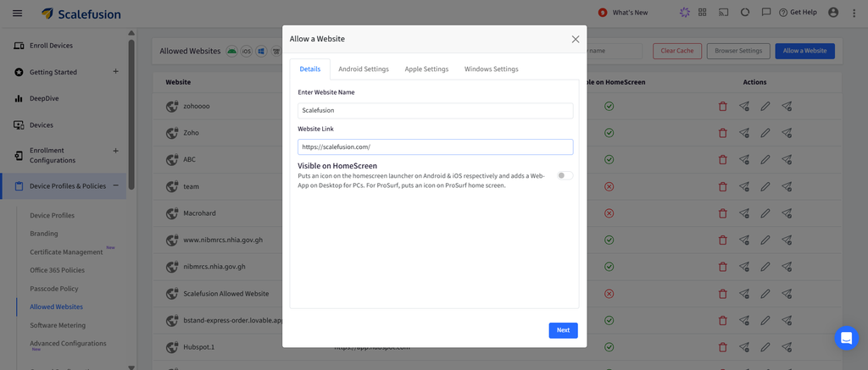Screen dimensions: 868x370
Task: Expand Getting Started with plus icon
Action: [x=115, y=71]
